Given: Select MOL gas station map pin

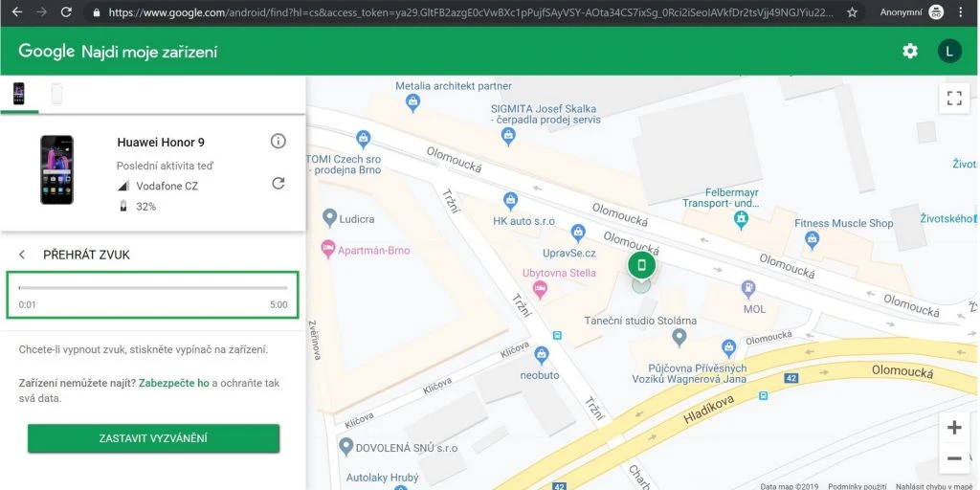Looking at the screenshot, I should pyautogui.click(x=748, y=289).
